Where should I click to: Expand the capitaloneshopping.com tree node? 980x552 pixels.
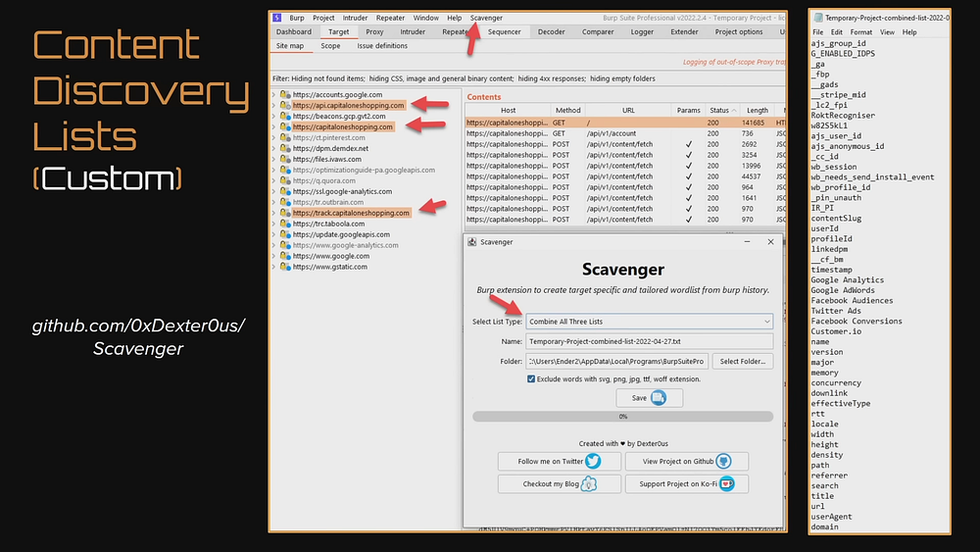click(x=273, y=126)
